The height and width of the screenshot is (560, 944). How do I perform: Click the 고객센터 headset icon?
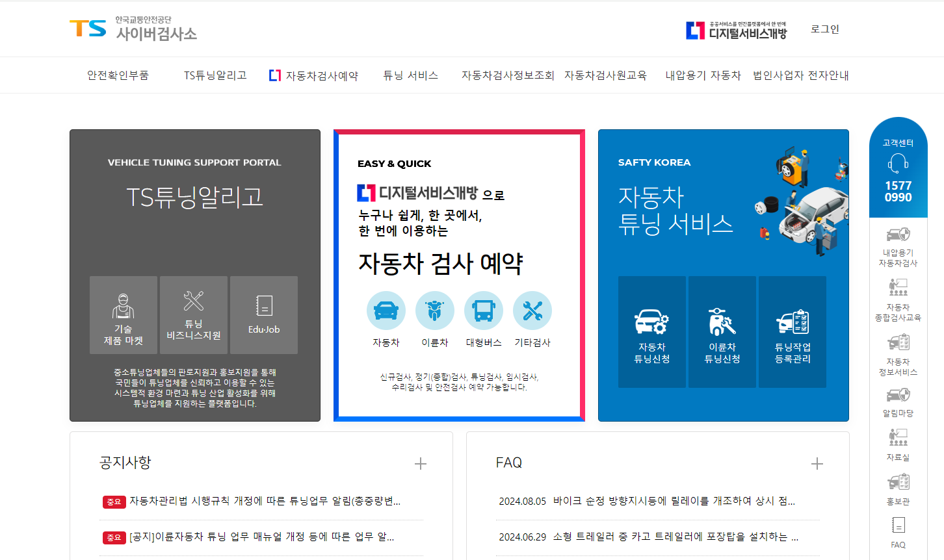[x=898, y=163]
